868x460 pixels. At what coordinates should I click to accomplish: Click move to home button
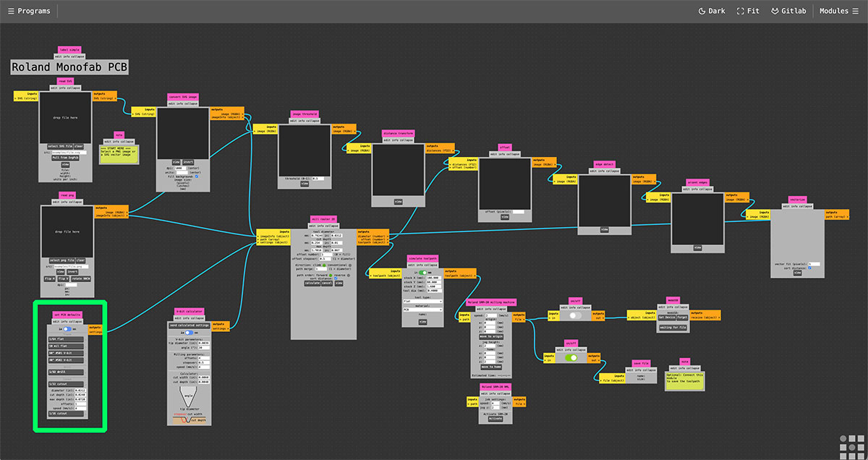pos(491,367)
